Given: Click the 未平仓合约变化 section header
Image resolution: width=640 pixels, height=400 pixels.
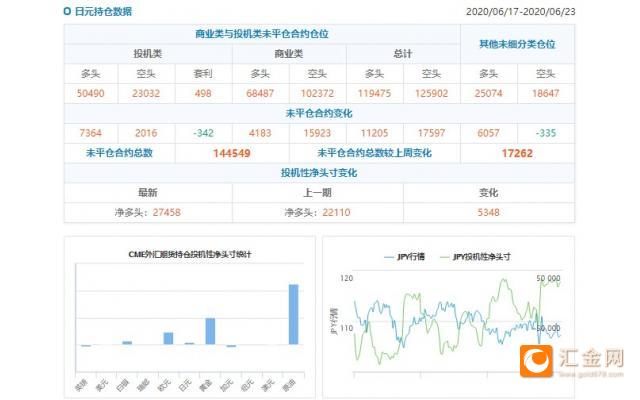Looking at the screenshot, I should pos(319,113).
